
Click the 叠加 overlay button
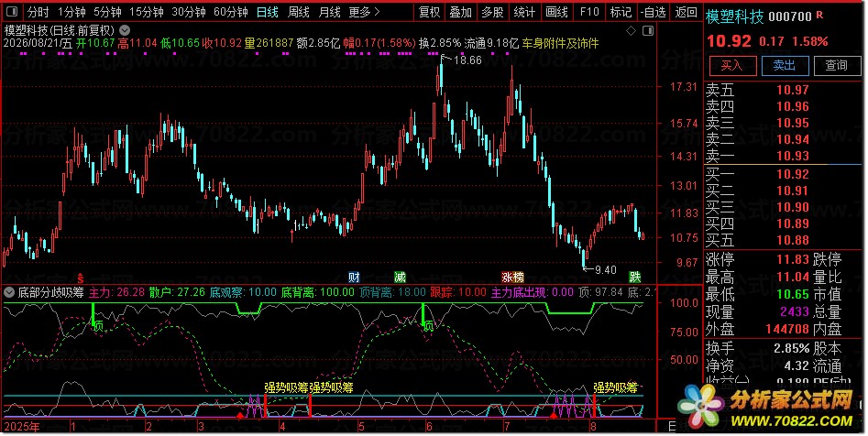[460, 12]
